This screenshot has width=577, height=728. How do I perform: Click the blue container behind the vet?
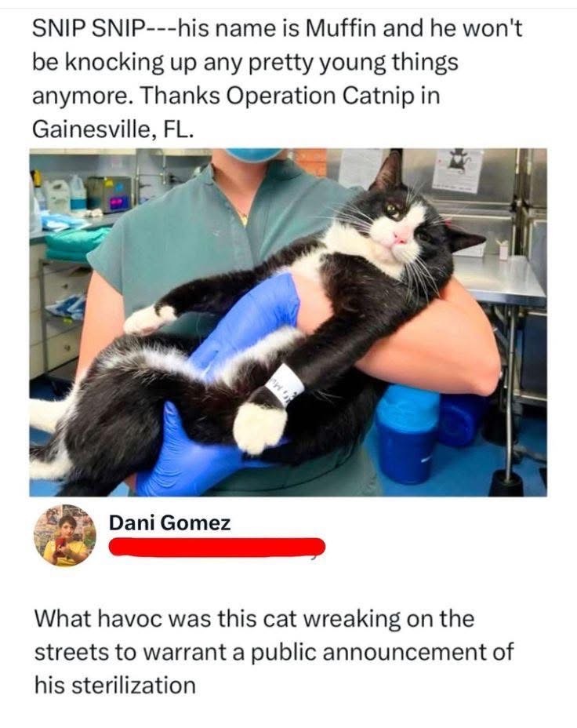pyautogui.click(x=406, y=434)
